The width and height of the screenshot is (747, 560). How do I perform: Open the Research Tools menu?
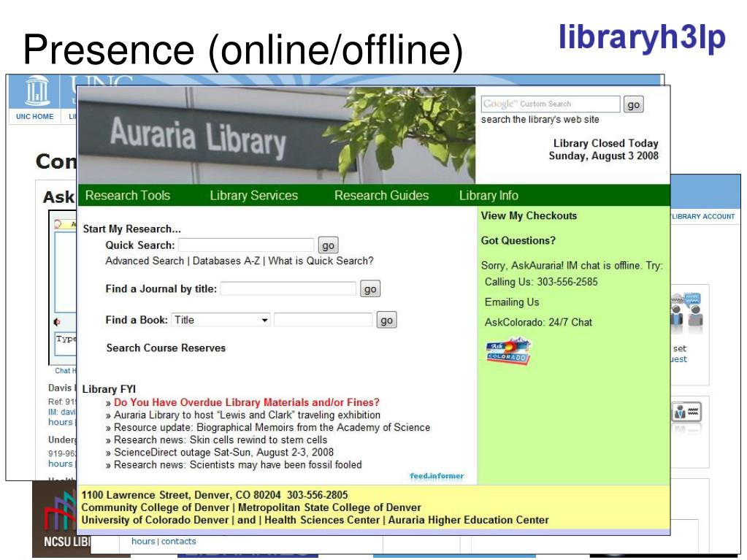click(128, 195)
